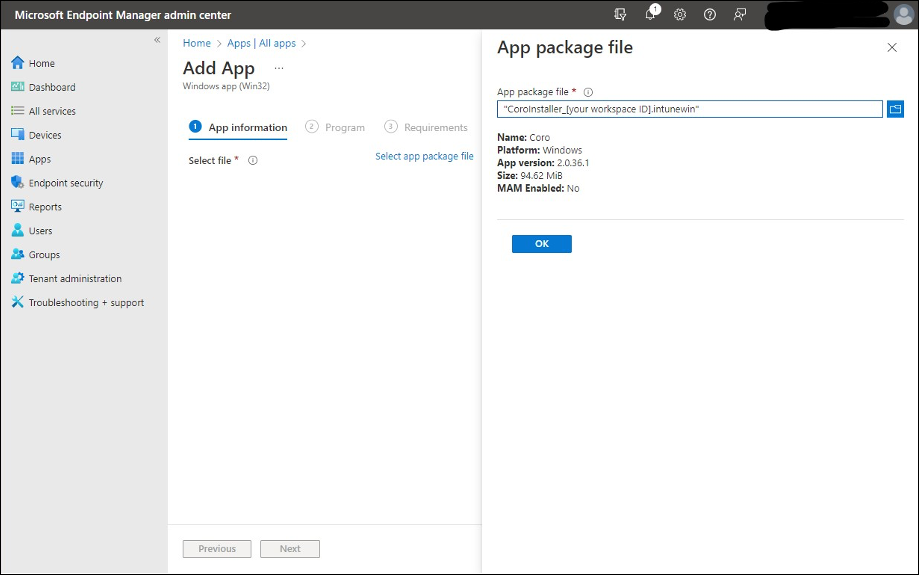Click the chevron after Apps | All apps breadcrumb
The image size is (919, 575).
304,44
